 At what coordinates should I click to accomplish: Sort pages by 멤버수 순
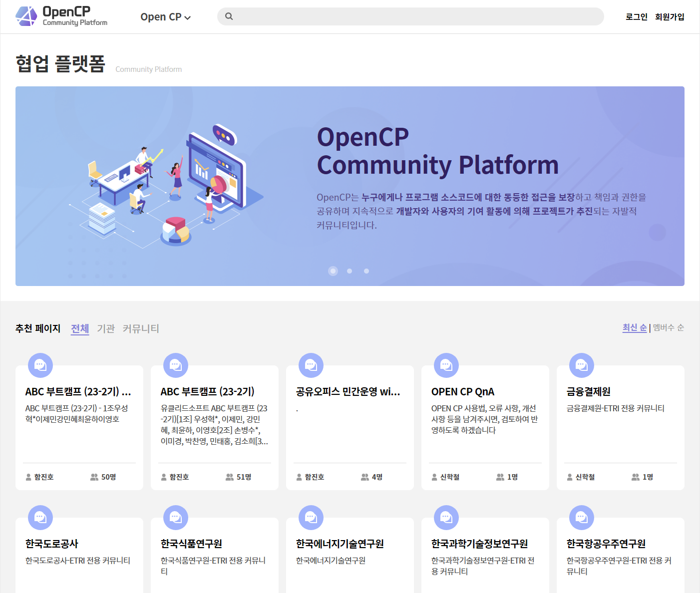668,327
